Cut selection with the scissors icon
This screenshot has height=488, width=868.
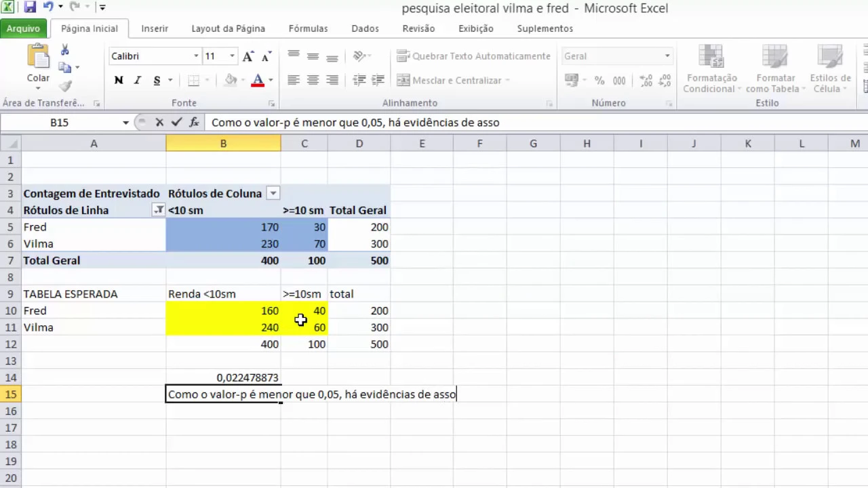(65, 49)
